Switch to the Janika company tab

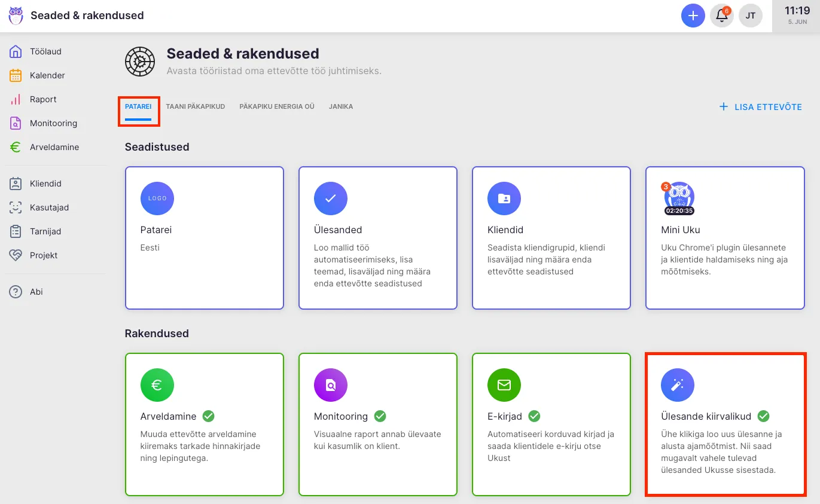point(340,106)
